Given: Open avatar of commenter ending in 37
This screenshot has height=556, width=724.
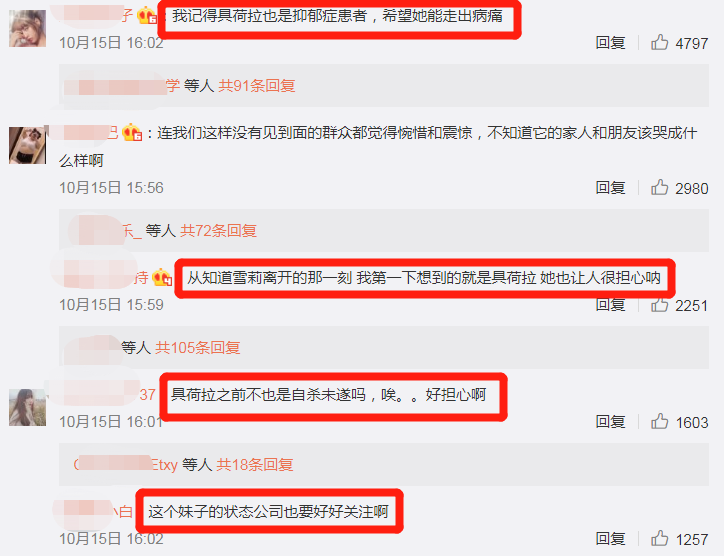Looking at the screenshot, I should tap(27, 407).
